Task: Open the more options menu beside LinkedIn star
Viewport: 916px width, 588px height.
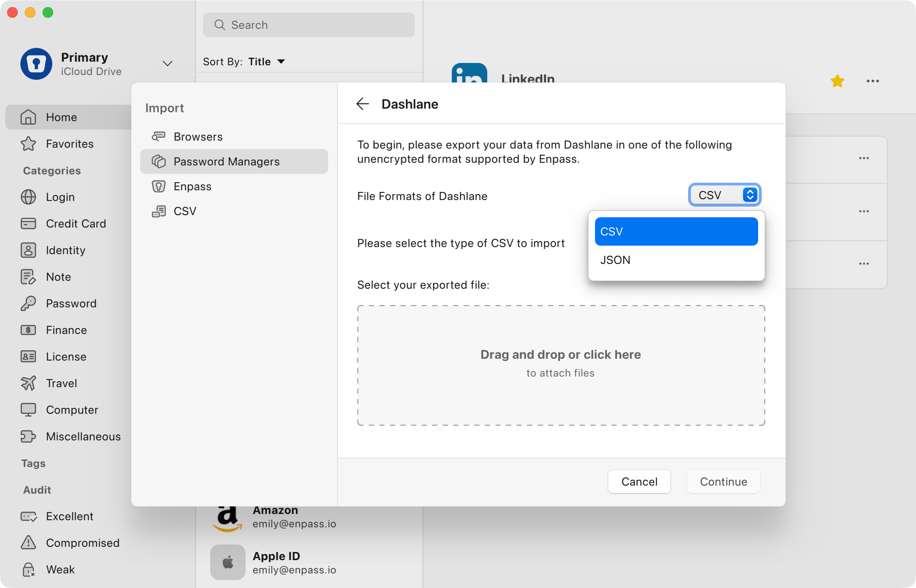Action: tap(873, 81)
